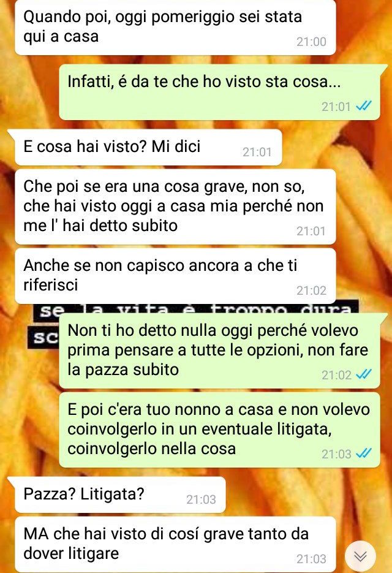
Task: Select message 'MA che hai visto di cosí grave'
Action: click(175, 544)
